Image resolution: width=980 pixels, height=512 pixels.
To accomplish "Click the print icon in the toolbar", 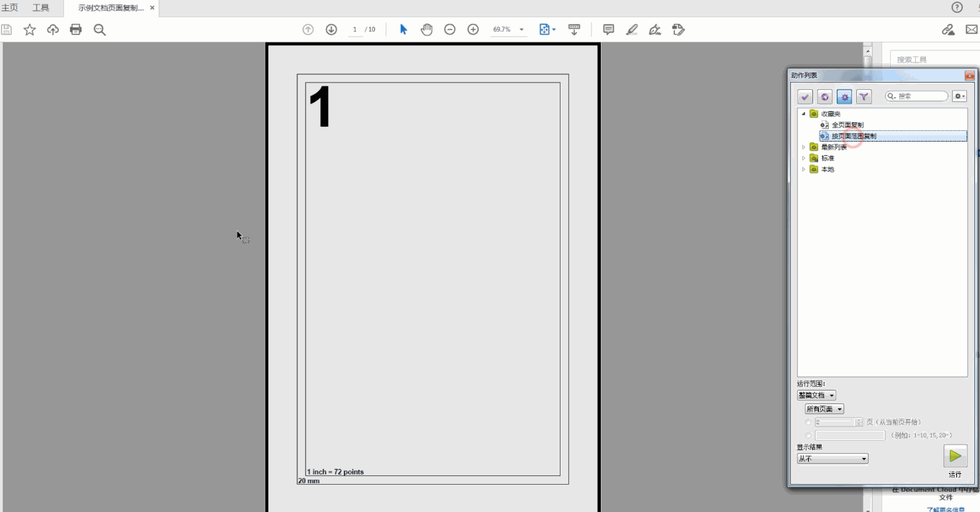I will pyautogui.click(x=76, y=29).
